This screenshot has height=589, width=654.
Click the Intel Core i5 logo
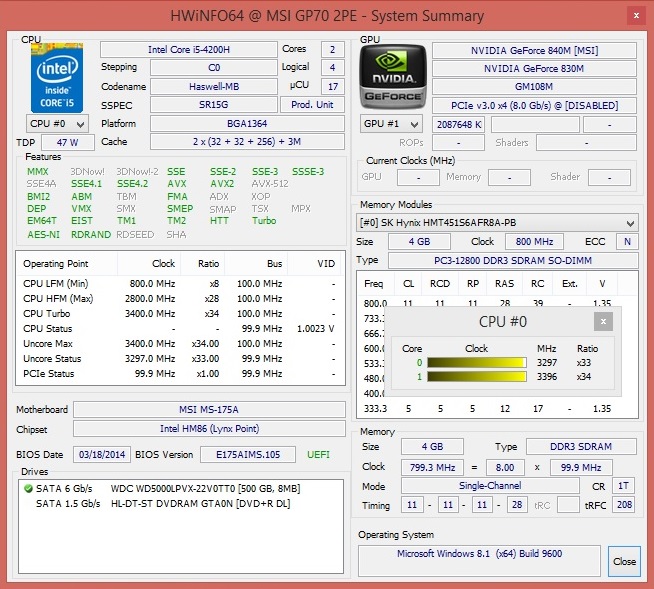57,78
